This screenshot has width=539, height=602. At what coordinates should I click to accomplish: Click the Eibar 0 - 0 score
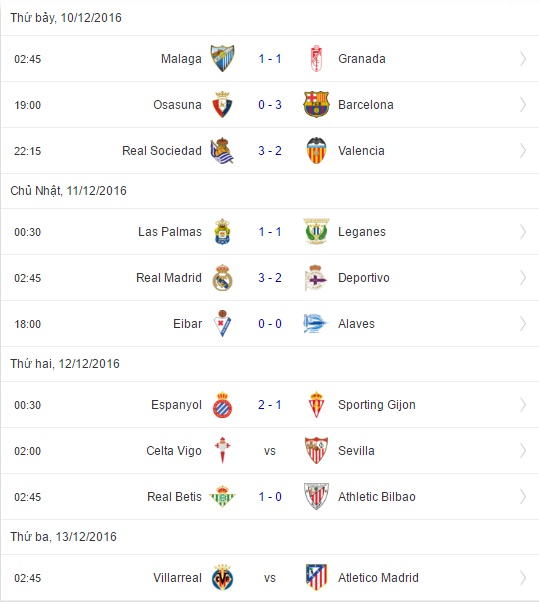point(270,324)
